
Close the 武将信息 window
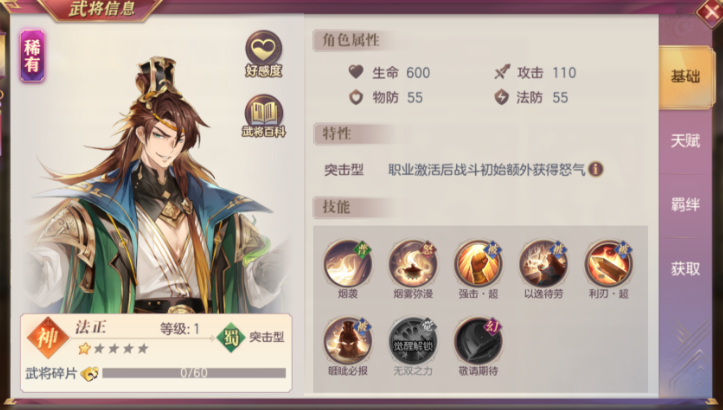click(x=709, y=12)
